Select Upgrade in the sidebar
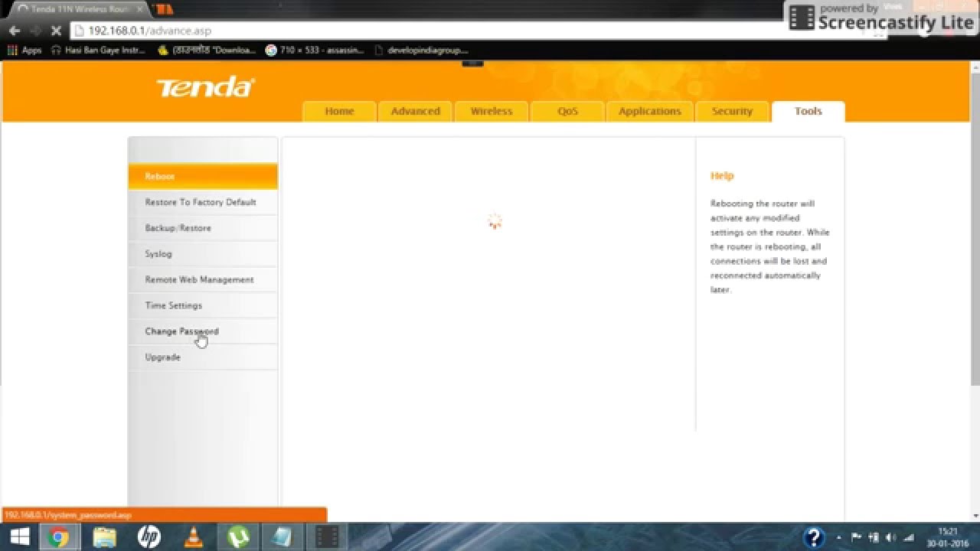 tap(203, 357)
